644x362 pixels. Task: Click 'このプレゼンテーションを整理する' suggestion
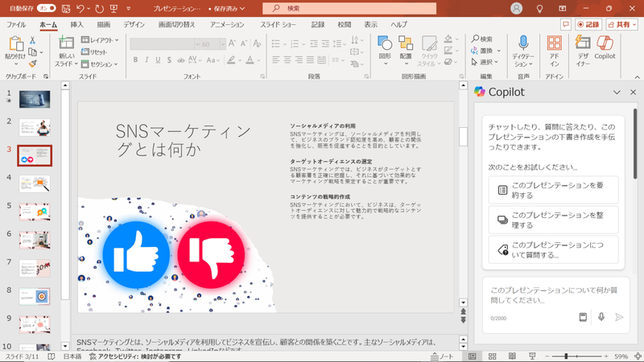[x=553, y=219]
